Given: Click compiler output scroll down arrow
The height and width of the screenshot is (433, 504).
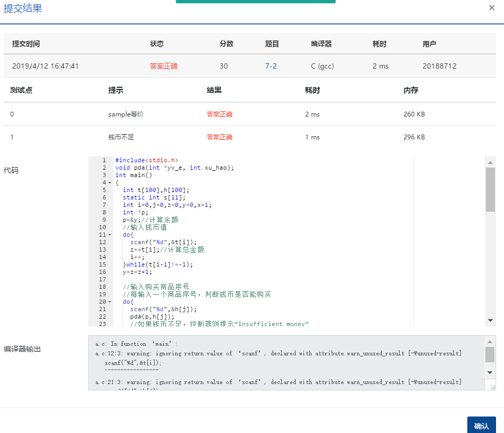Looking at the screenshot, I should [490, 372].
